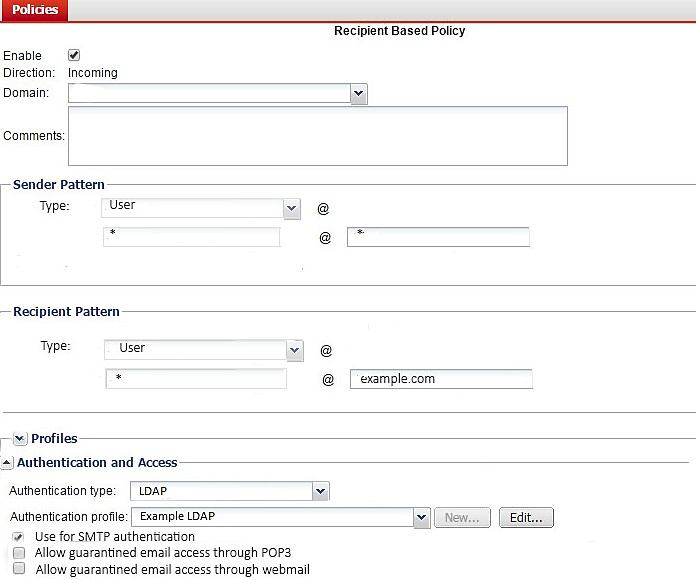696x580 pixels.
Task: Enable guarantined email access through POP3
Action: click(x=19, y=553)
